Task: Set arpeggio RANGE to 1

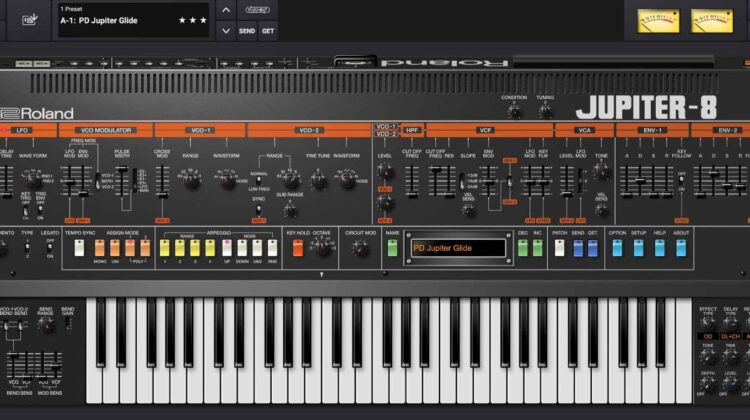Action: pos(165,248)
